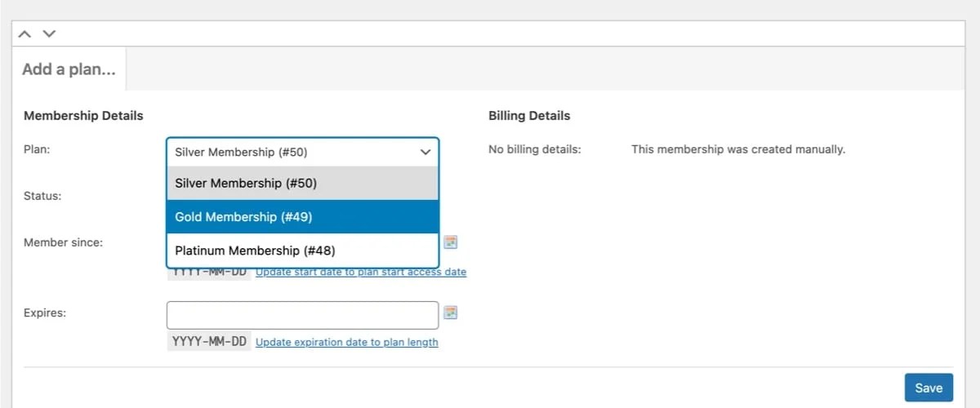980x408 pixels.
Task: Select the Membership Details heading
Action: point(83,116)
